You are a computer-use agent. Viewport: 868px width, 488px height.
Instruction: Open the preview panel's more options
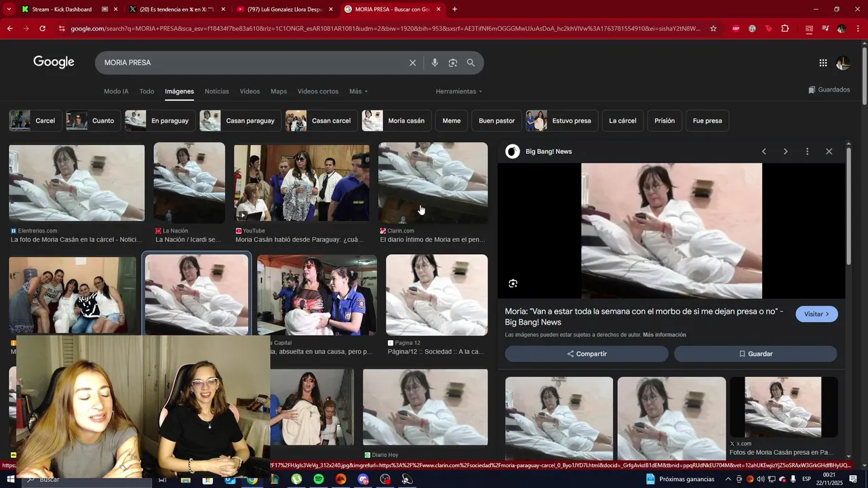pos(807,151)
